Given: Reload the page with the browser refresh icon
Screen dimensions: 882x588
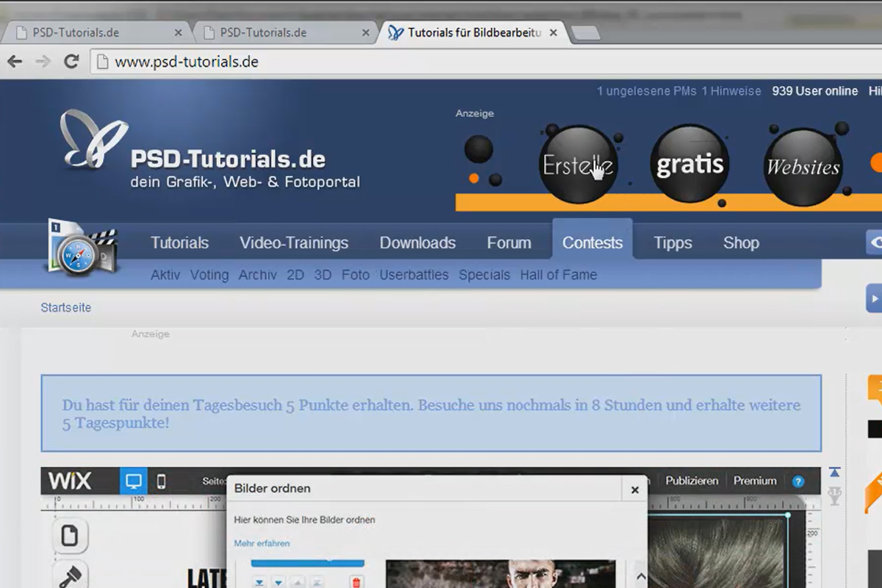Looking at the screenshot, I should 71,62.
